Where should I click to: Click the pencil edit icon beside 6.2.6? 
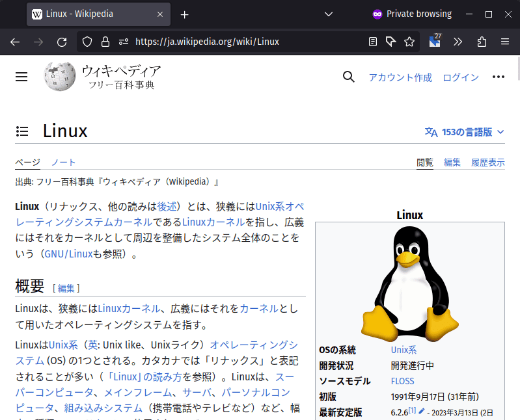422,411
